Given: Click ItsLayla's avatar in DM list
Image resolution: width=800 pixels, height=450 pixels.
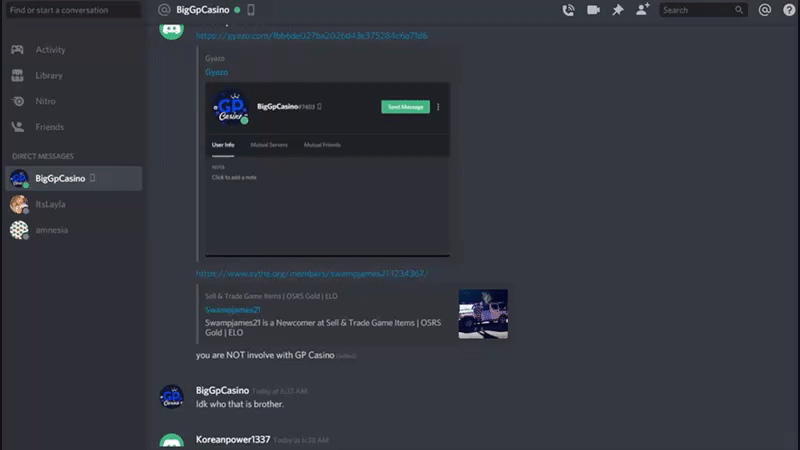Looking at the screenshot, I should (x=19, y=204).
